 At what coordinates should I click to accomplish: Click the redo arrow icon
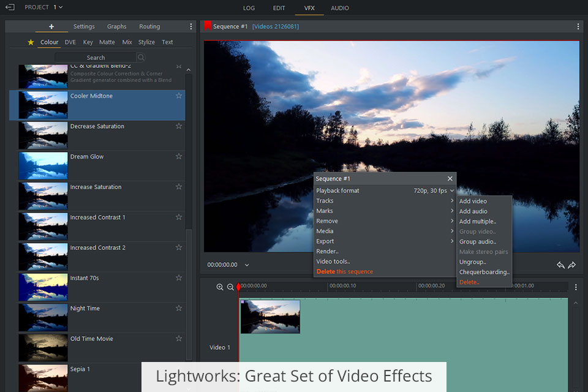(x=572, y=265)
